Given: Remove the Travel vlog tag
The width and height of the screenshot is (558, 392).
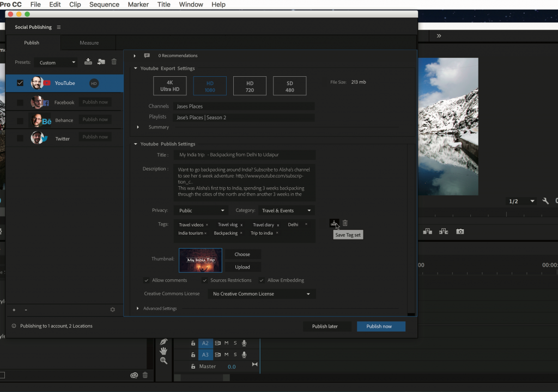Looking at the screenshot, I should (241, 225).
